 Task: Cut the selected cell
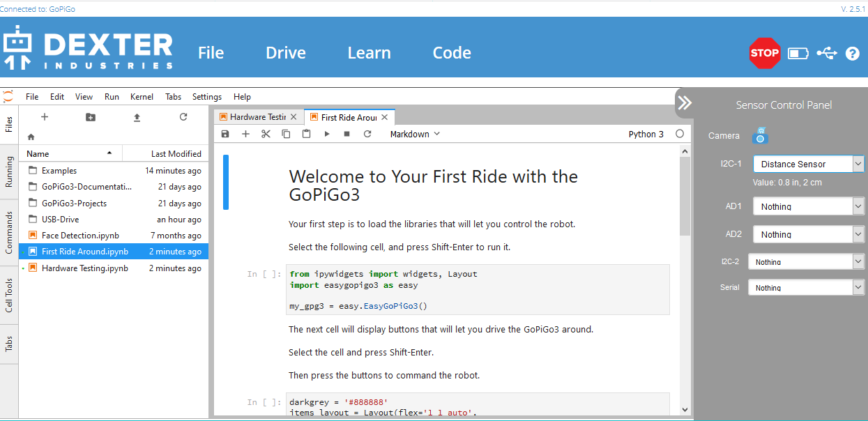(x=266, y=134)
